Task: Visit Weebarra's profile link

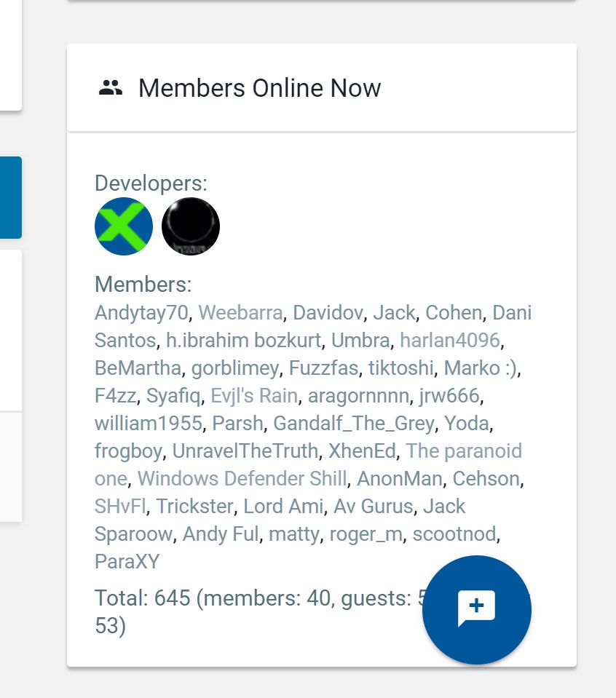Action: (240, 313)
